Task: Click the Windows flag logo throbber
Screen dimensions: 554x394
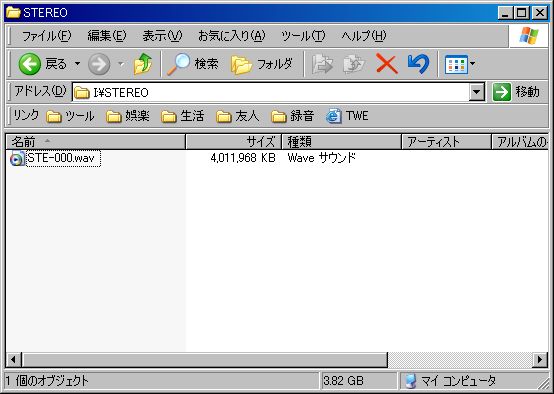Action: pos(529,36)
